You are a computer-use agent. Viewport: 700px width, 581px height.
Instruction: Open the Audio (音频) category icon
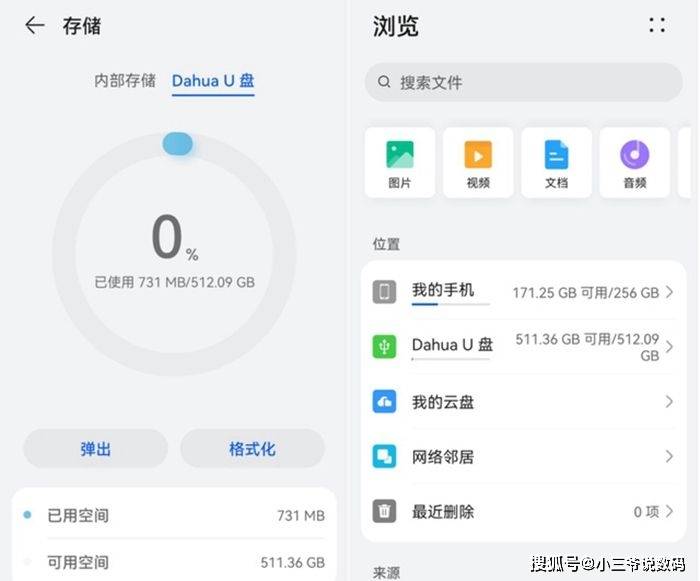(x=634, y=155)
